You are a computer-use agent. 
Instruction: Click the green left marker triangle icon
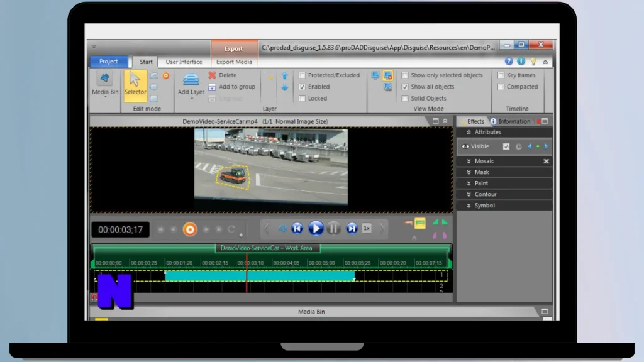(x=435, y=222)
